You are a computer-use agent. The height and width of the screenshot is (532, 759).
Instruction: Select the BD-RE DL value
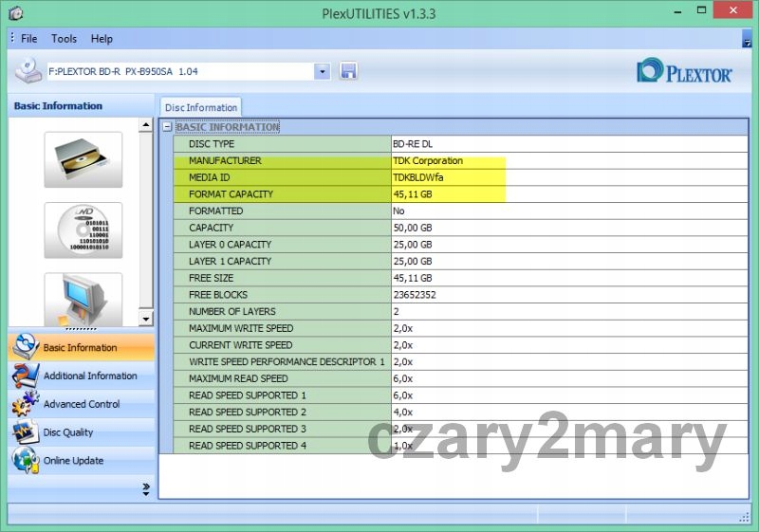coord(413,144)
